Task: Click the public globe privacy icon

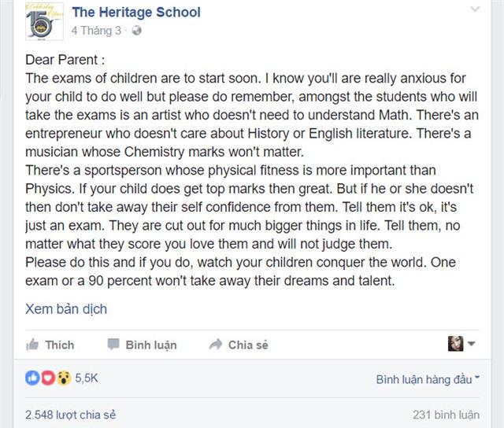Action: tap(136, 31)
